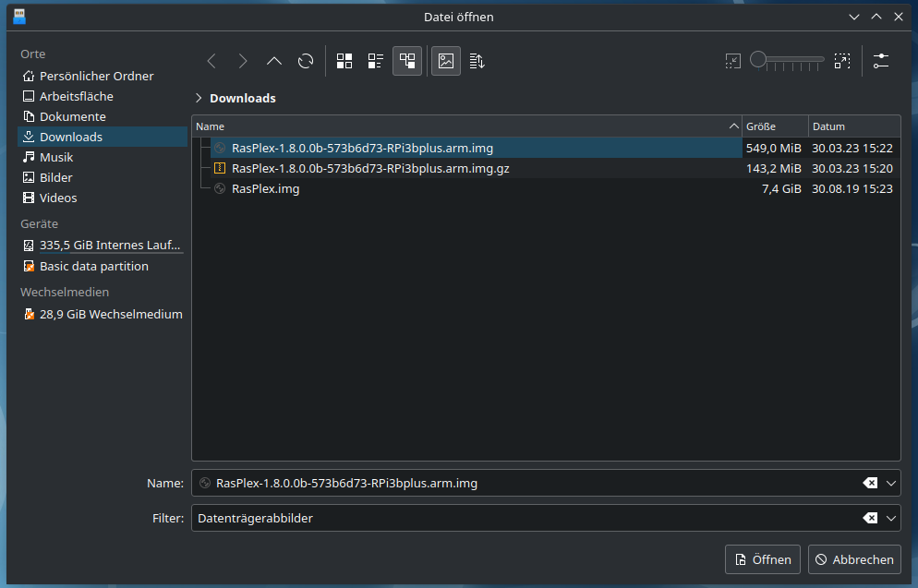Viewport: 918px width, 588px height.
Task: Click the gzip archive icon
Action: point(220,169)
